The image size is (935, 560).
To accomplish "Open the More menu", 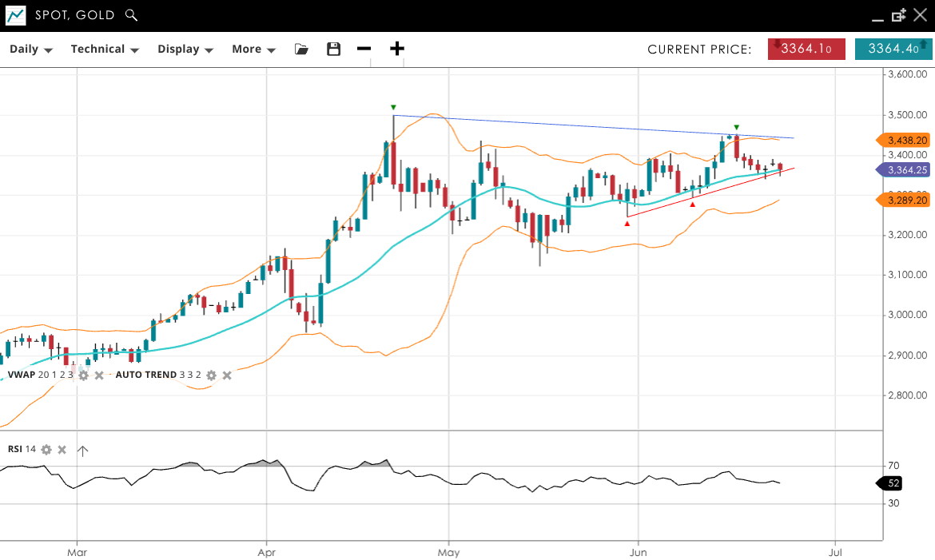I will (253, 50).
